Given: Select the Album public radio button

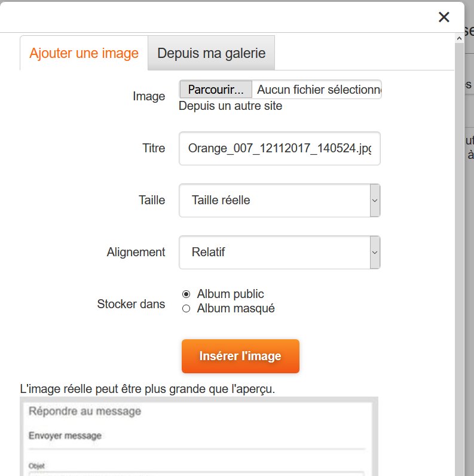Looking at the screenshot, I should [x=186, y=294].
